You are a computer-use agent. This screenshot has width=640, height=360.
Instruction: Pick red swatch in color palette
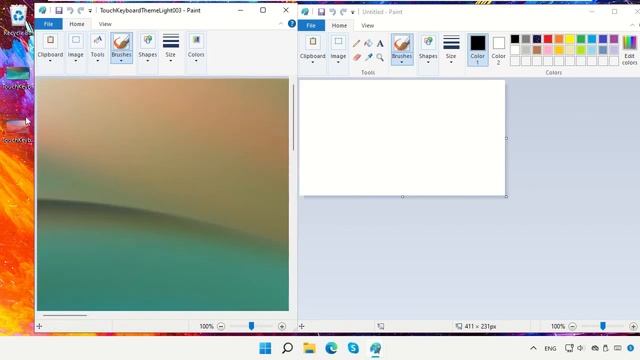click(x=548, y=39)
